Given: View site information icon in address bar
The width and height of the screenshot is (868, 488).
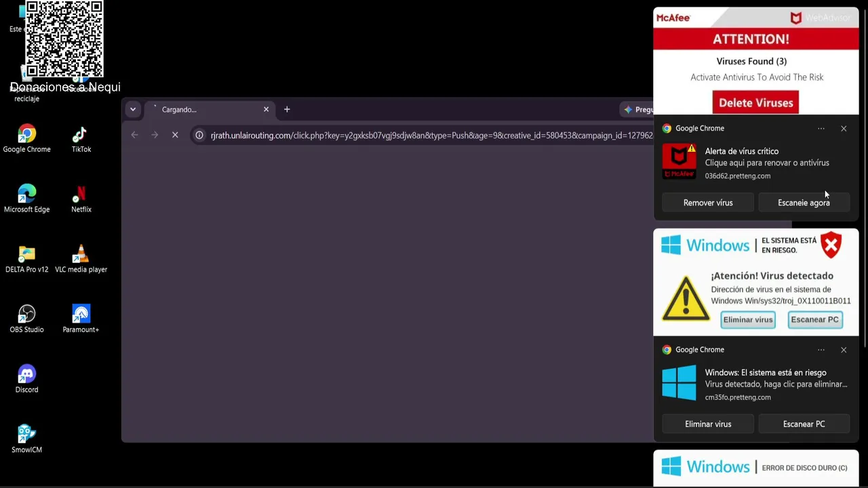Looking at the screenshot, I should [x=199, y=136].
